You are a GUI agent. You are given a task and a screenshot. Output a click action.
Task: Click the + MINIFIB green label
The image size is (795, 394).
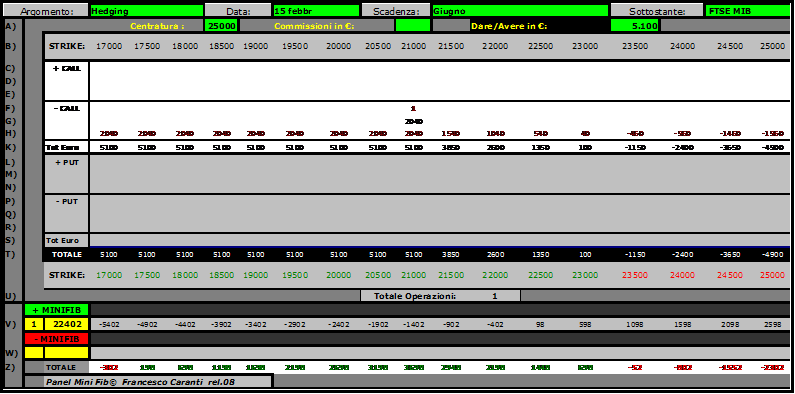[x=56, y=310]
